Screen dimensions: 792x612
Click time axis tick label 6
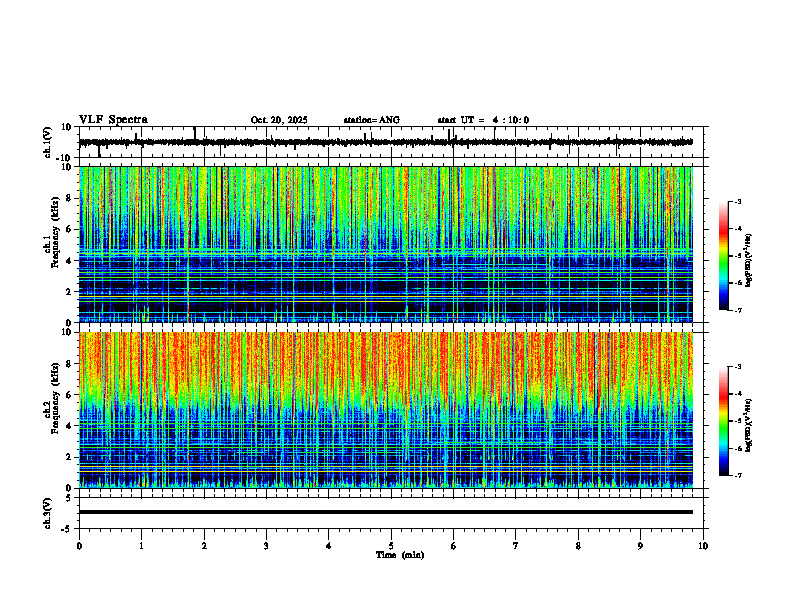454,546
